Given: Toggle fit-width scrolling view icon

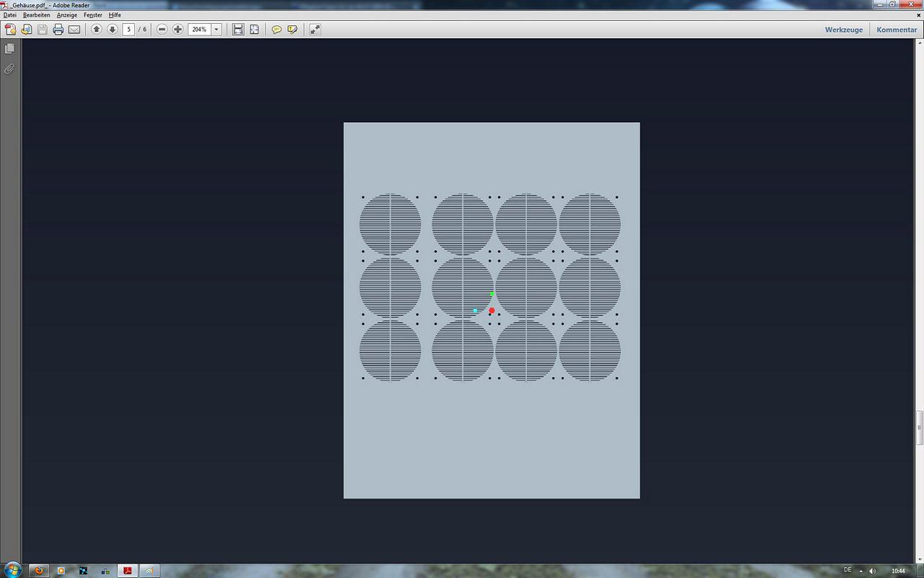Looking at the screenshot, I should click(x=238, y=30).
